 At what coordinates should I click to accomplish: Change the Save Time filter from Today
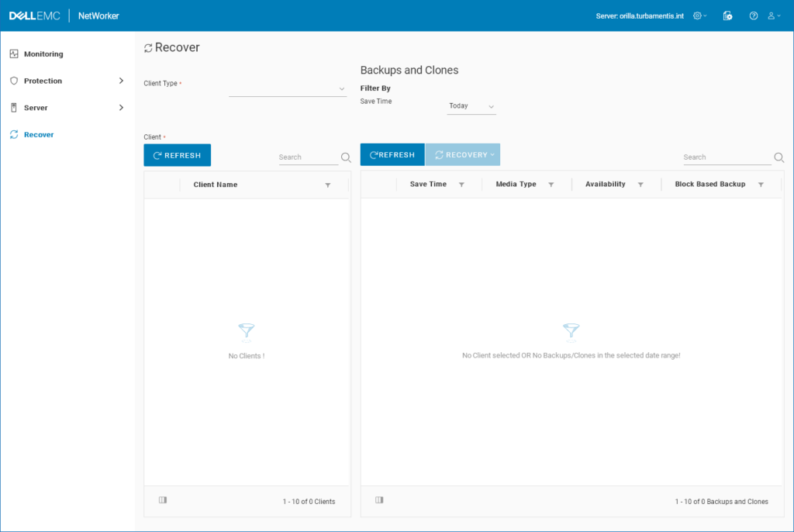click(x=471, y=105)
